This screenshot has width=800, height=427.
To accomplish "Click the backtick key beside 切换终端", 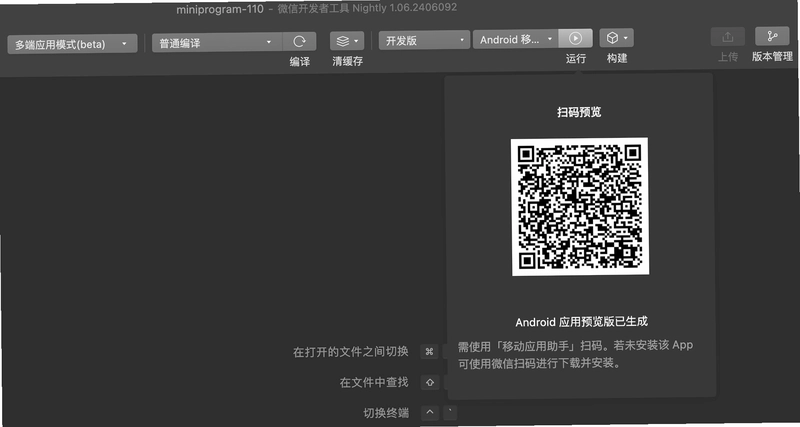I will tap(449, 412).
